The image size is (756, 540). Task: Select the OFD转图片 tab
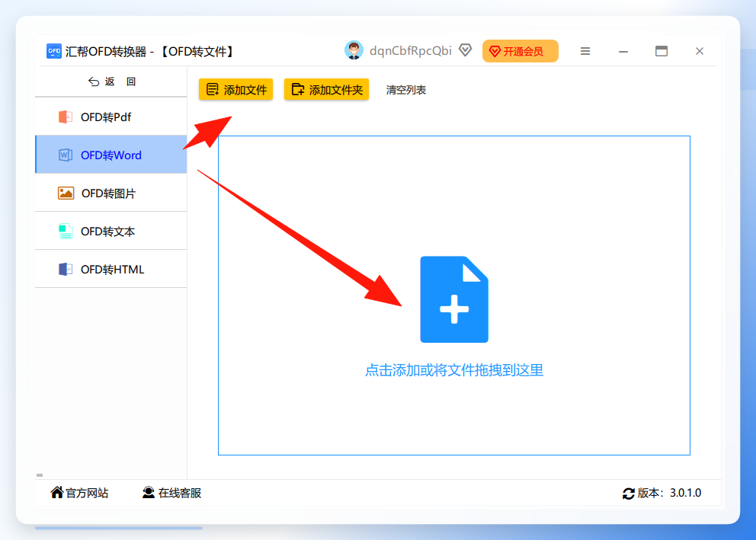click(x=111, y=193)
